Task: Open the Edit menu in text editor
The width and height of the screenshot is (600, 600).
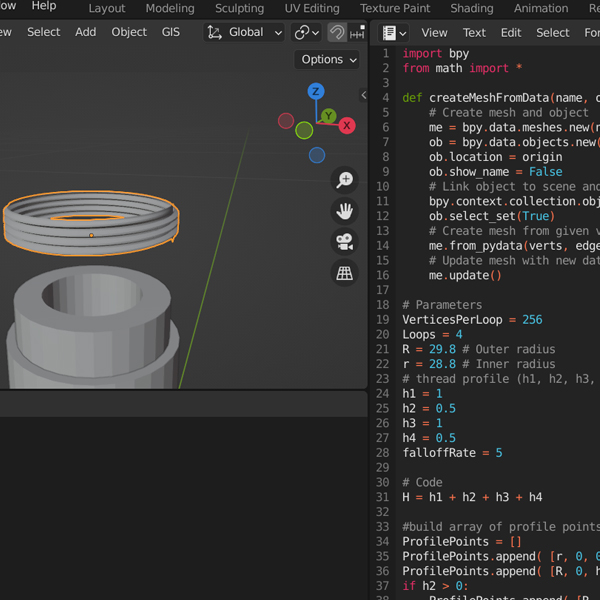Action: point(511,32)
